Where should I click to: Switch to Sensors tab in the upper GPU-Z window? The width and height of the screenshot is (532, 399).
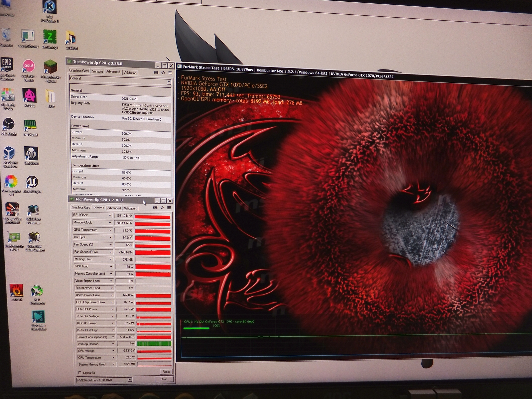[97, 71]
